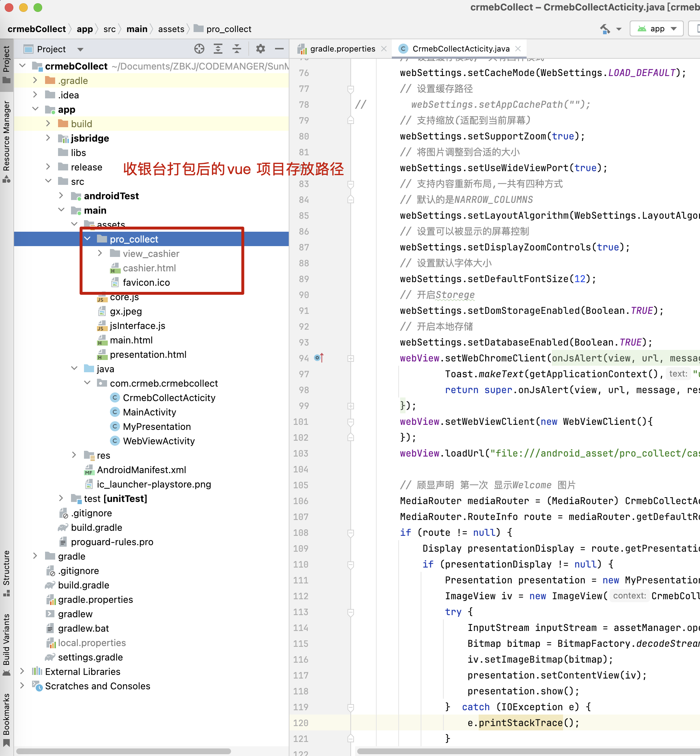Open the app run configuration dropdown
700x756 pixels.
(656, 29)
